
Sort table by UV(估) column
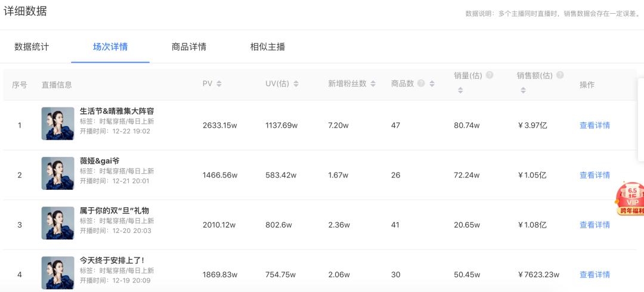pyautogui.click(x=296, y=84)
